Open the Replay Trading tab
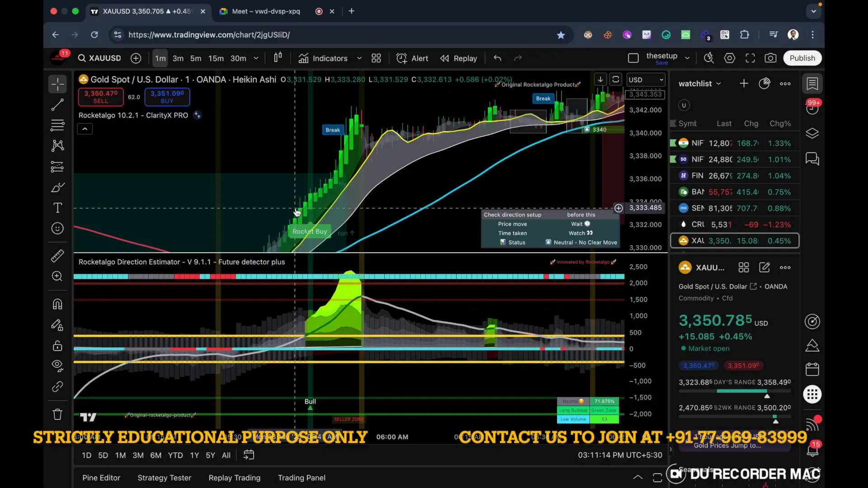This screenshot has height=488, width=868. click(x=234, y=478)
